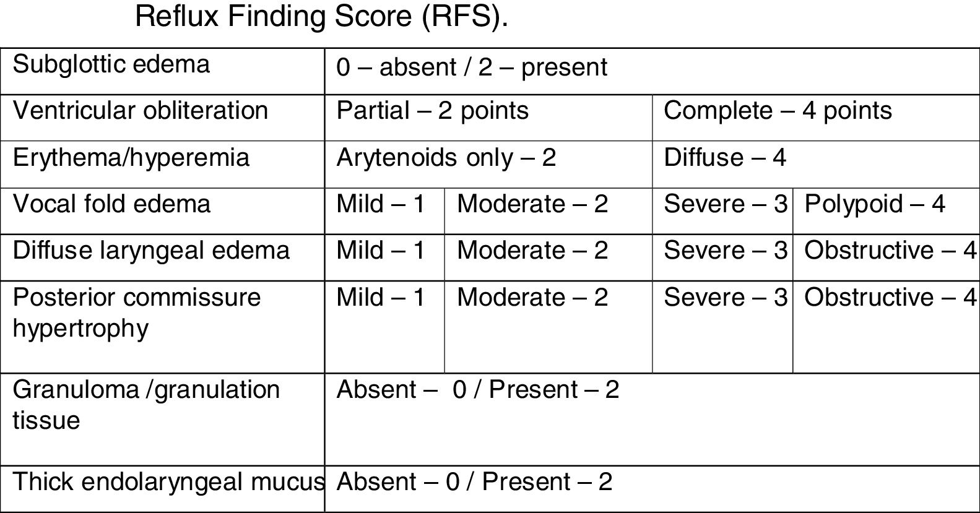The height and width of the screenshot is (513, 980).
Task: Pick 'Mild – 1' in Vocal fold edema row
Action: 381,204
